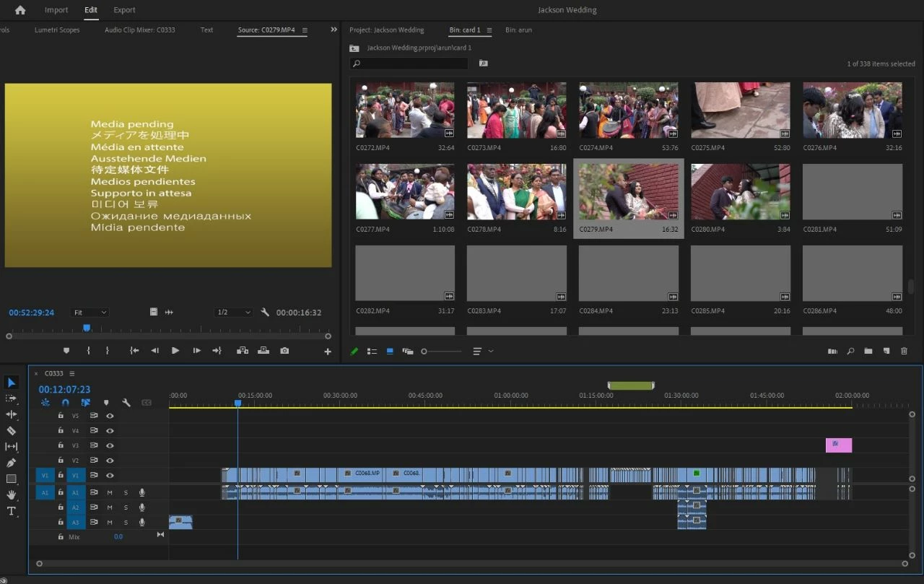Export frame using the camera icon
Screen dimensions: 924x584
tap(284, 351)
